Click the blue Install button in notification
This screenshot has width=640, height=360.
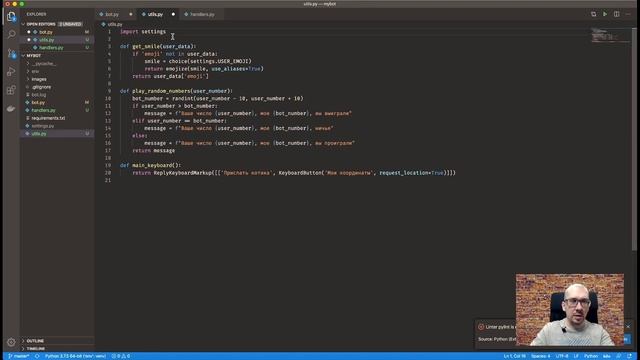coord(627,339)
